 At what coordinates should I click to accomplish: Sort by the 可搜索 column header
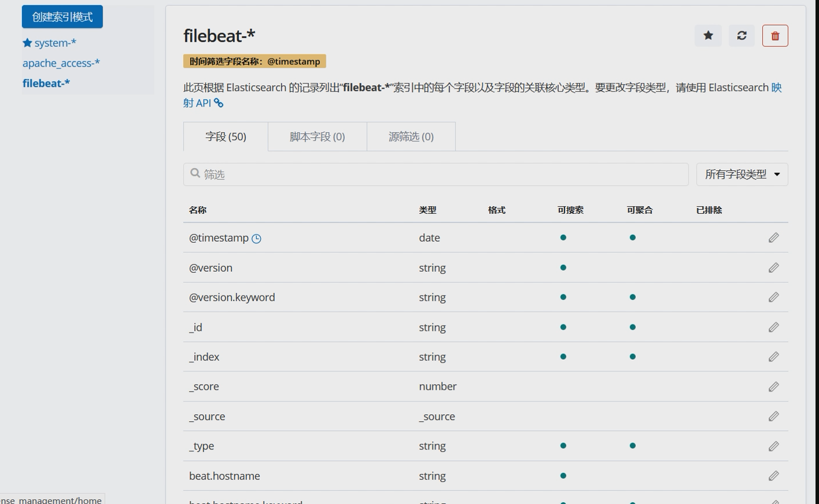(x=570, y=210)
